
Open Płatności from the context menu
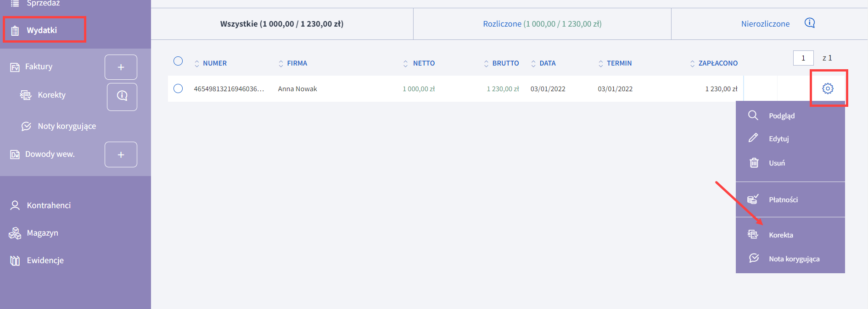(x=783, y=199)
